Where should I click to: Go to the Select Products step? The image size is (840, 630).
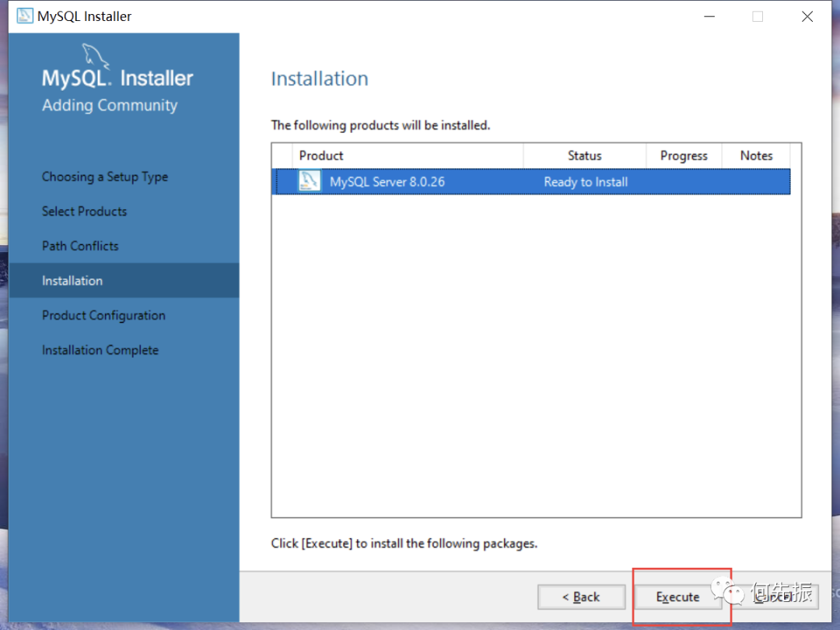pos(85,211)
